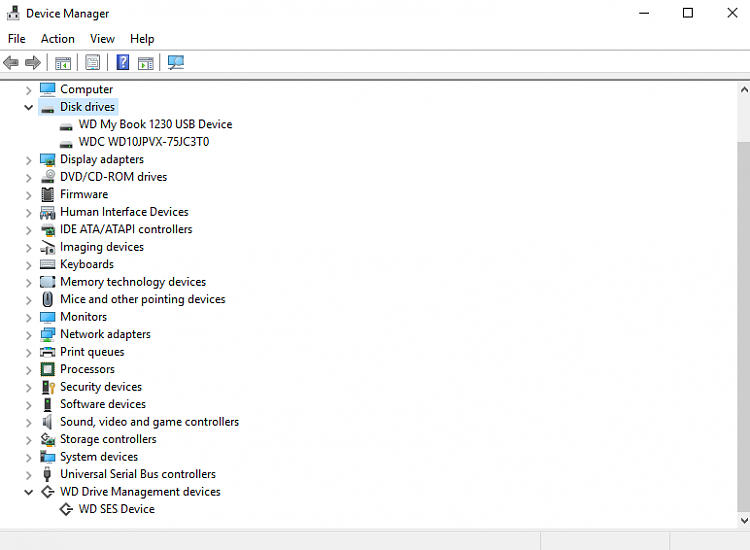The image size is (750, 550).
Task: Expand the Processors chevron
Action: (x=28, y=370)
